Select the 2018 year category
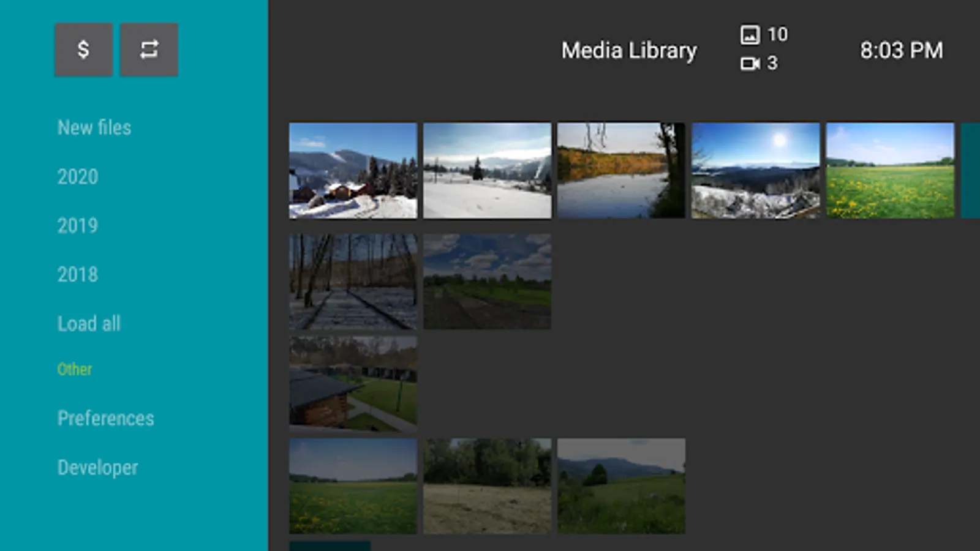This screenshot has height=551, width=980. coord(78,274)
